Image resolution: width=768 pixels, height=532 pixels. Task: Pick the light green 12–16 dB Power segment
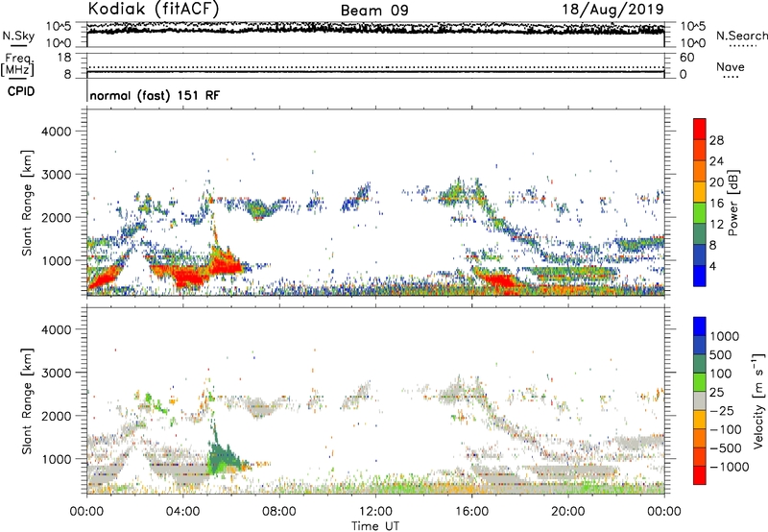[700, 213]
